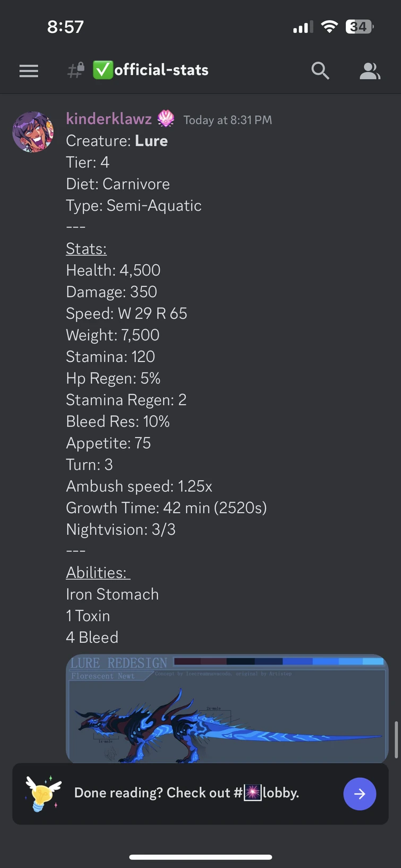This screenshot has width=401, height=868.
Task: Tap the cellular signal bars indicator
Action: [302, 26]
